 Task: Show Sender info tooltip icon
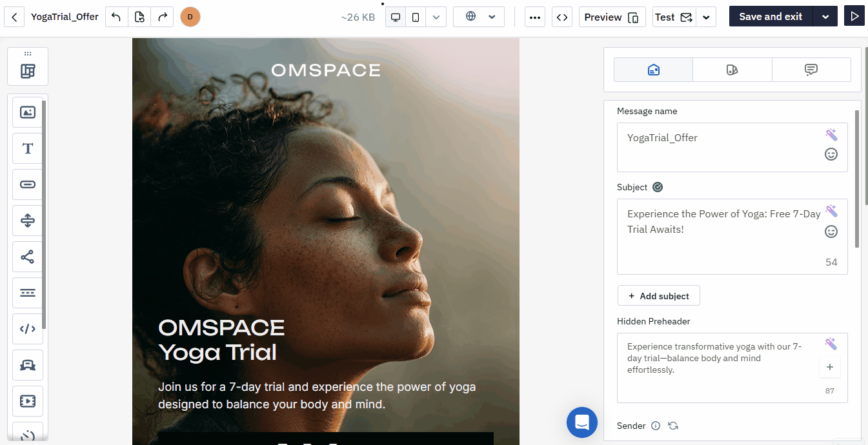[x=656, y=426]
